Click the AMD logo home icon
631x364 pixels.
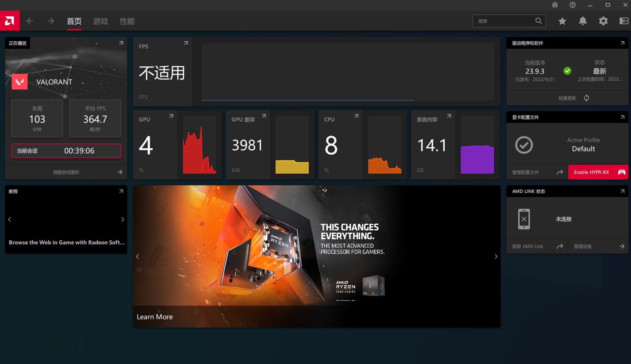[x=10, y=21]
